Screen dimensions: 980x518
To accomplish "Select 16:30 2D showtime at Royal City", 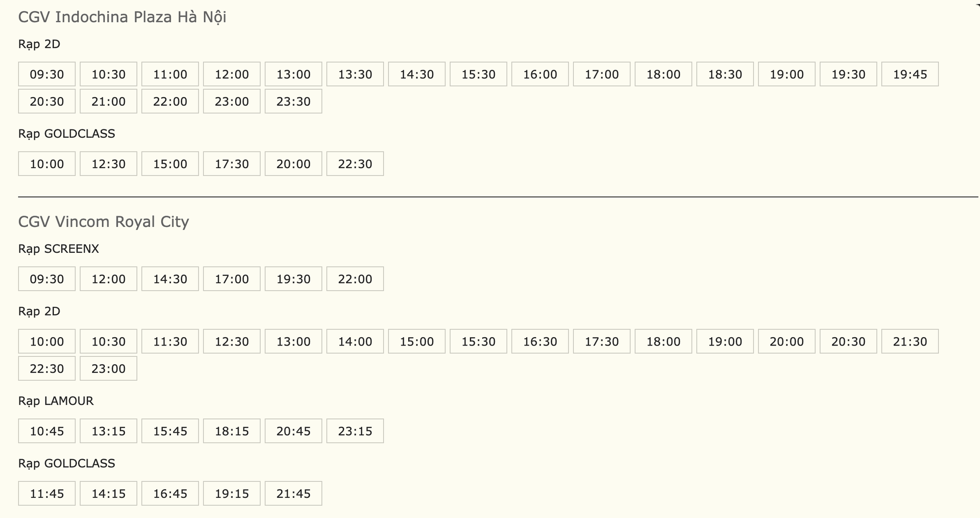I will click(x=540, y=341).
